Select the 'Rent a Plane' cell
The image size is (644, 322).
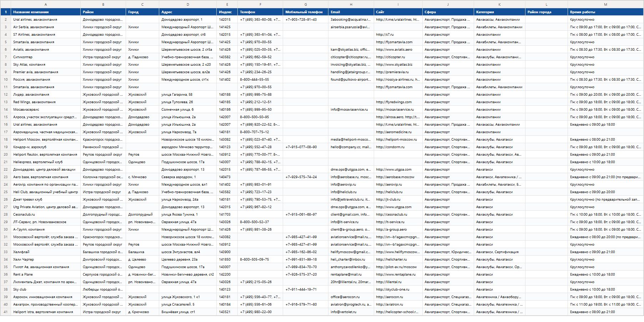point(46,275)
